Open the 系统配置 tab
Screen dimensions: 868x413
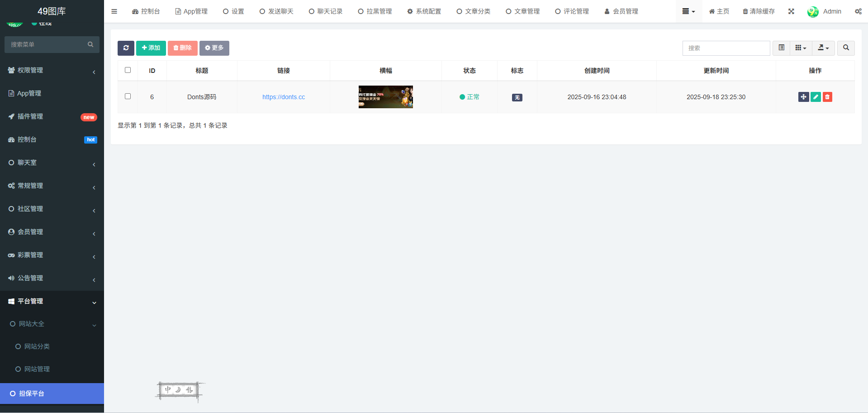tap(424, 11)
